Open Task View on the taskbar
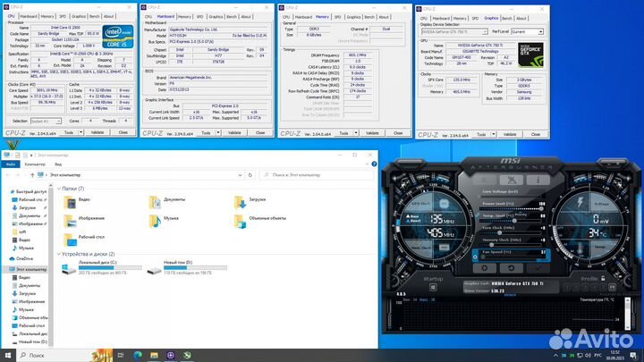 121,355
